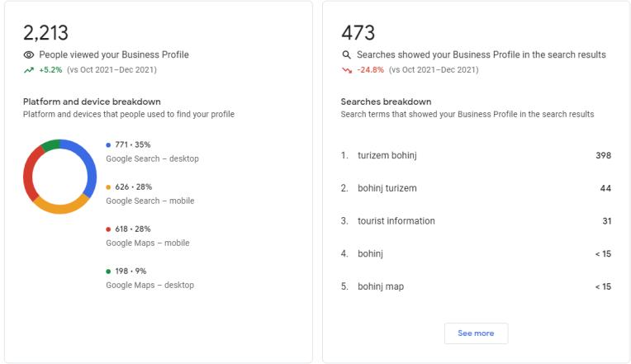The height and width of the screenshot is (364, 631).
Task: Click the magnifier icon beside searches text
Action: click(x=347, y=55)
